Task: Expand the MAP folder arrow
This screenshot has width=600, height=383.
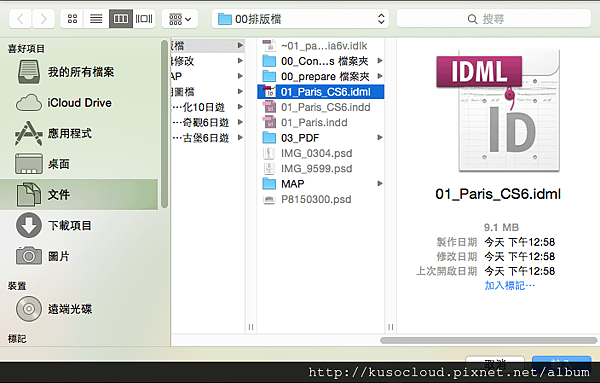Action: [x=380, y=184]
